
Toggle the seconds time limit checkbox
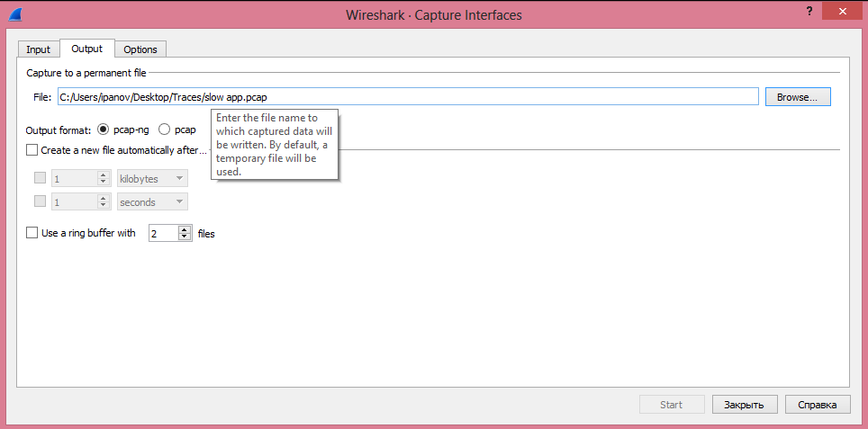pos(40,202)
